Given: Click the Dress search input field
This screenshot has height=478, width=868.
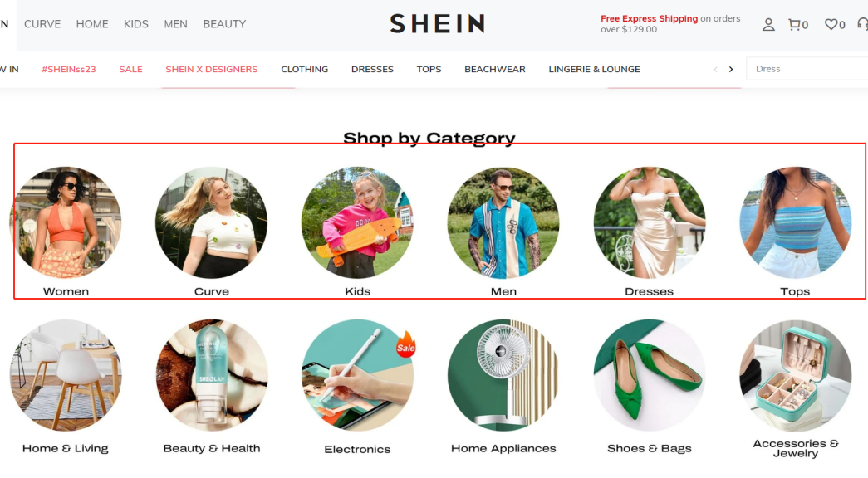Looking at the screenshot, I should 807,69.
